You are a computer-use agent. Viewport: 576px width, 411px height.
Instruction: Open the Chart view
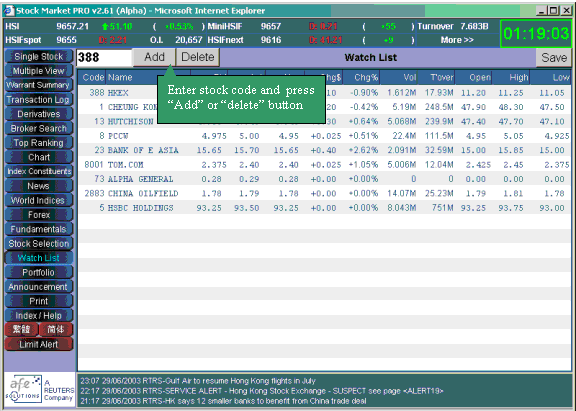pos(39,157)
